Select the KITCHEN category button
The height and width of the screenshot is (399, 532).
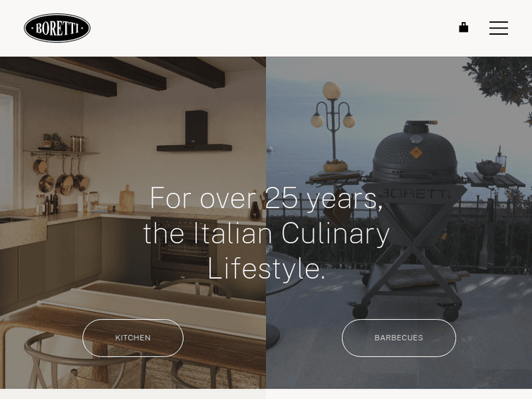point(133,337)
